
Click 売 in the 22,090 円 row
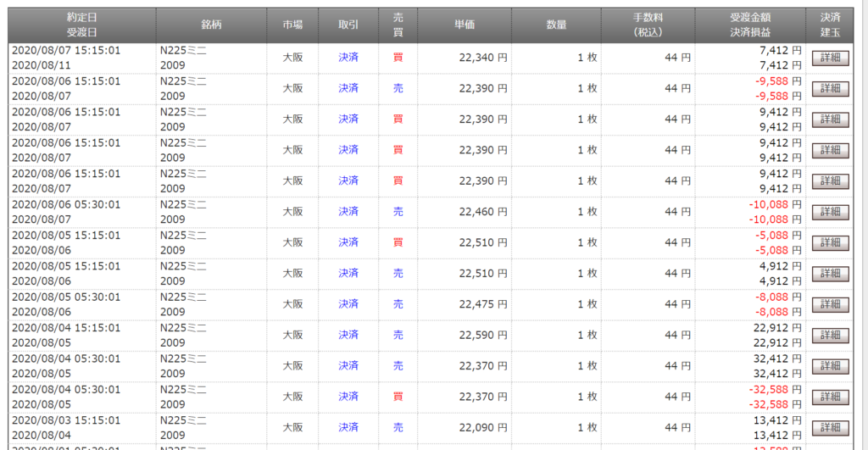tap(398, 427)
